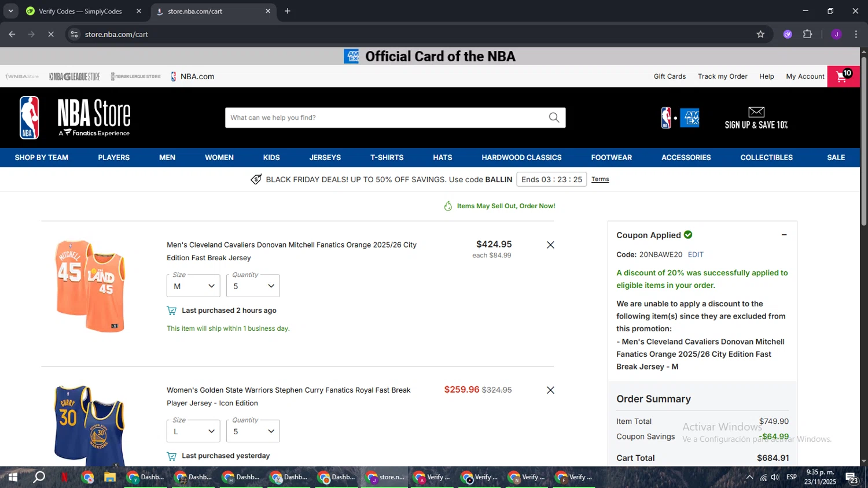This screenshot has height=488, width=868.
Task: Open the Stephen Curry jersey product title
Action: pos(289,397)
